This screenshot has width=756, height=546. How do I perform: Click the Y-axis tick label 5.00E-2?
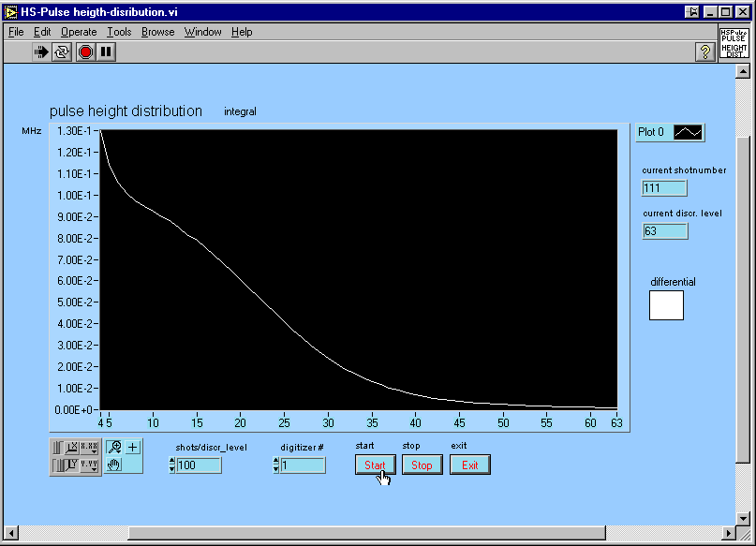tap(74, 303)
